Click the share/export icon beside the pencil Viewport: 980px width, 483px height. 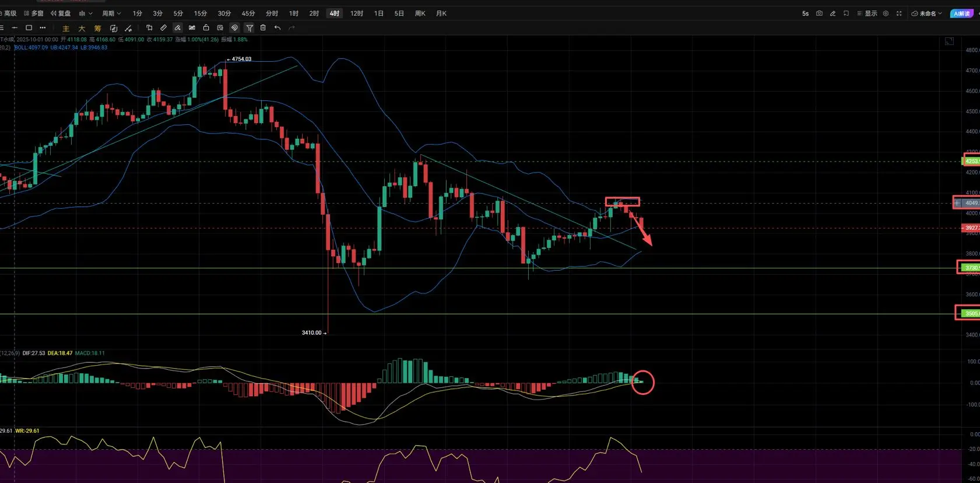[x=846, y=13]
